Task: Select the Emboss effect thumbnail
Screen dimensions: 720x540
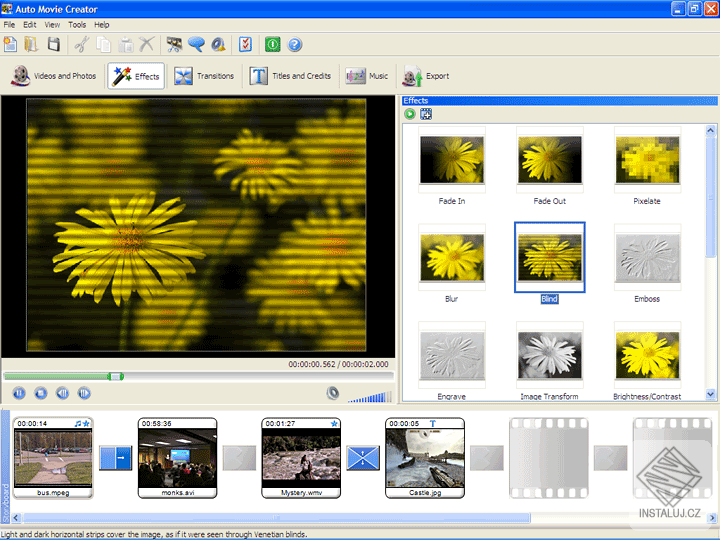Action: (647, 258)
